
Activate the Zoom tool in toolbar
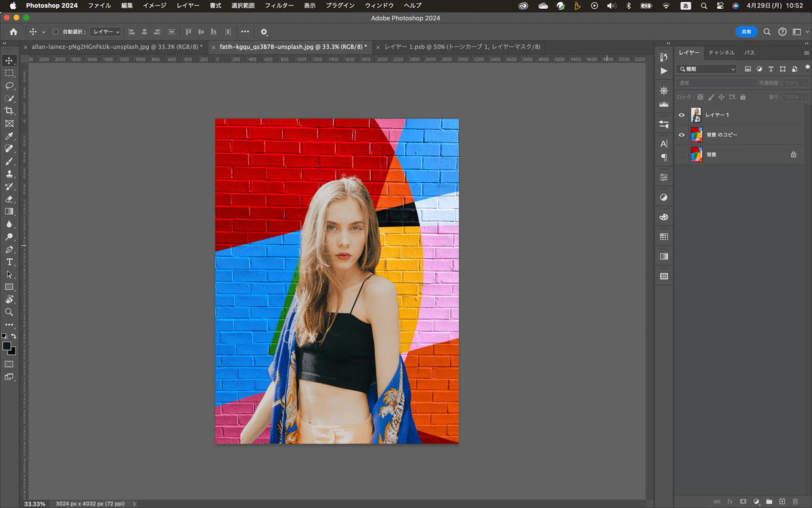tap(9, 312)
